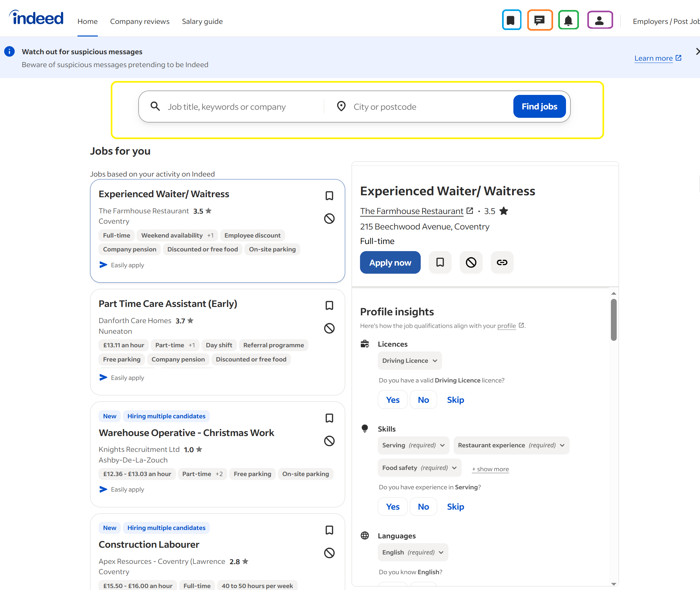
Task: Answer Yes for Serving experience
Action: 393,506
